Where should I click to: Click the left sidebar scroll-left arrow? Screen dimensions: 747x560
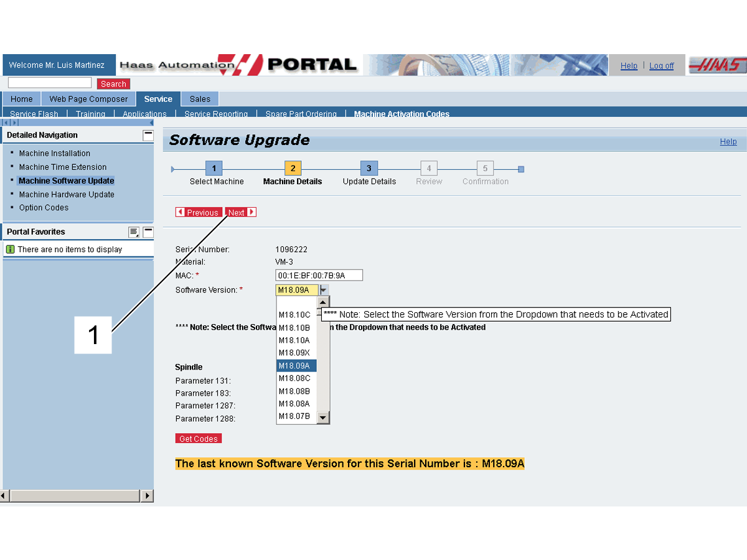click(x=5, y=496)
